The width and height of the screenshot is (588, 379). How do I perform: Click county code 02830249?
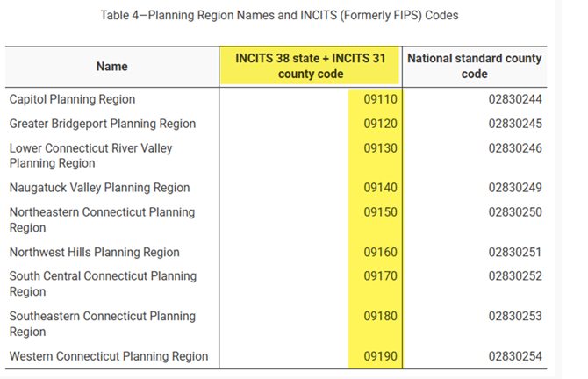click(515, 188)
